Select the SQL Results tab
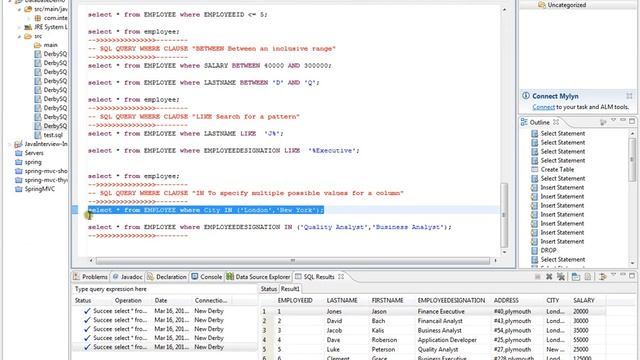This screenshot has height=360, width=640. coord(319,277)
